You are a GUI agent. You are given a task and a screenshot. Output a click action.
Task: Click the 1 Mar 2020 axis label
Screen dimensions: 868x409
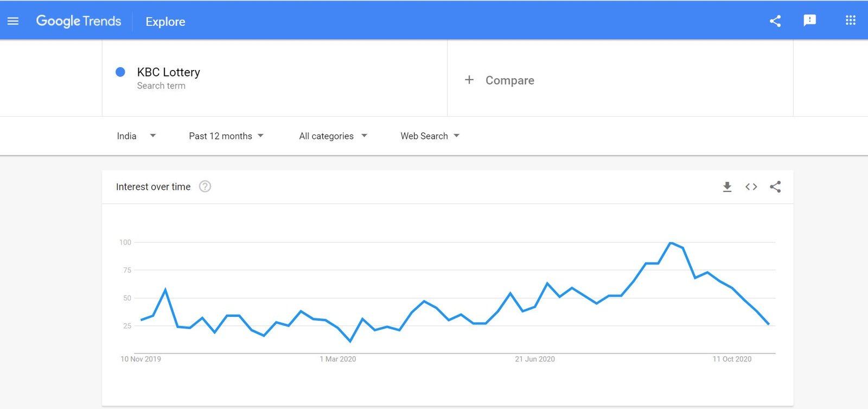coord(337,359)
